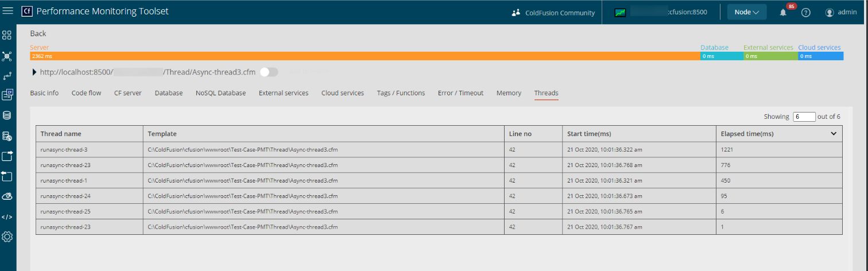
Task: Click the blue Cloud services 0 ms bar
Action: click(x=820, y=56)
